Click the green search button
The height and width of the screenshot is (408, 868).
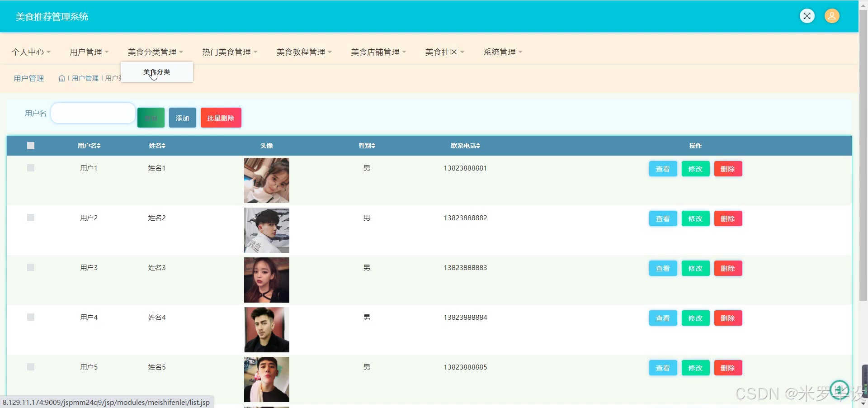tap(151, 118)
